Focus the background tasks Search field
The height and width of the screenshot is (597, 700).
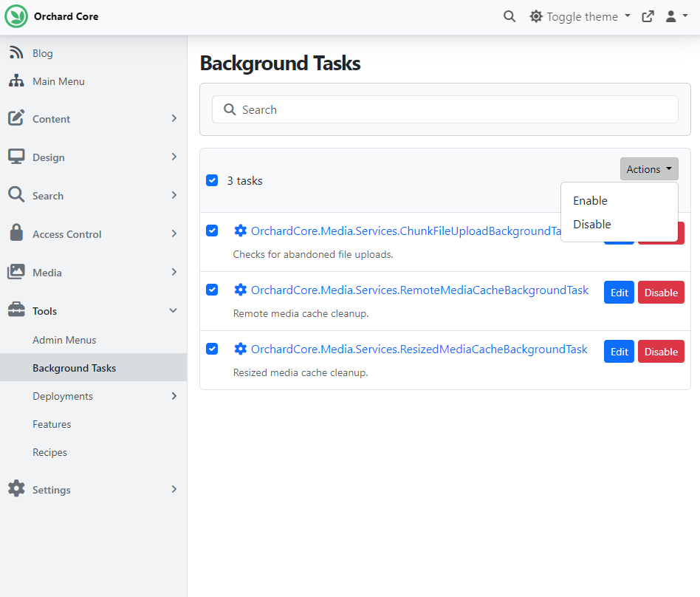(445, 109)
